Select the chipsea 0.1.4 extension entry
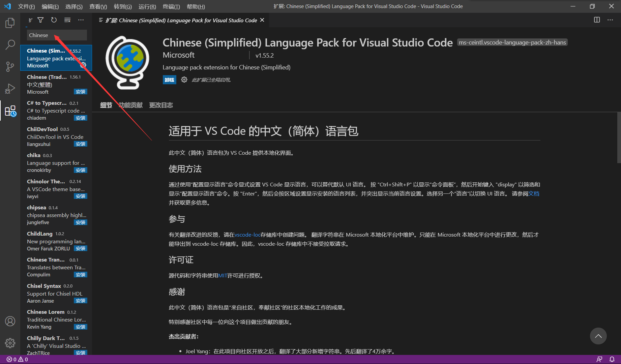Viewport: 621px width, 364px height. [56, 215]
